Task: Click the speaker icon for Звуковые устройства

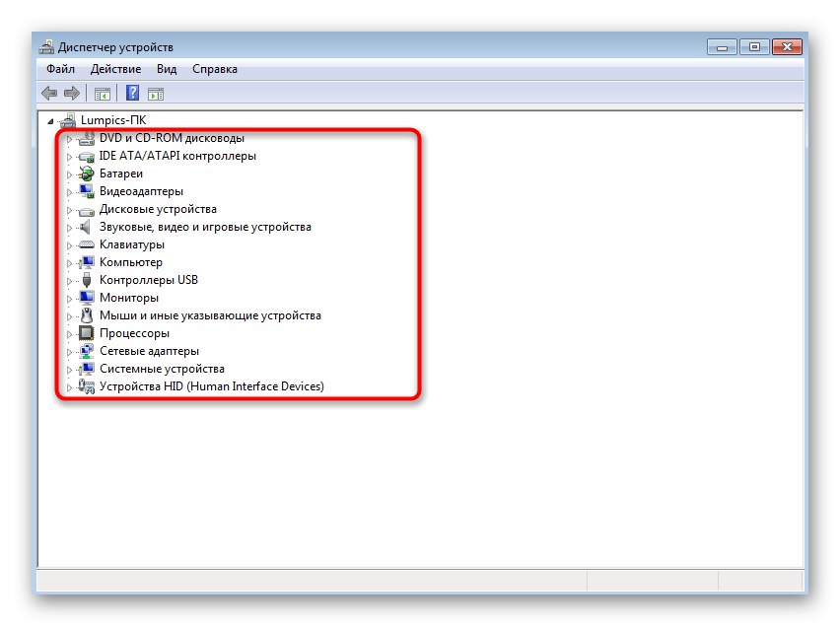Action: pyautogui.click(x=85, y=227)
